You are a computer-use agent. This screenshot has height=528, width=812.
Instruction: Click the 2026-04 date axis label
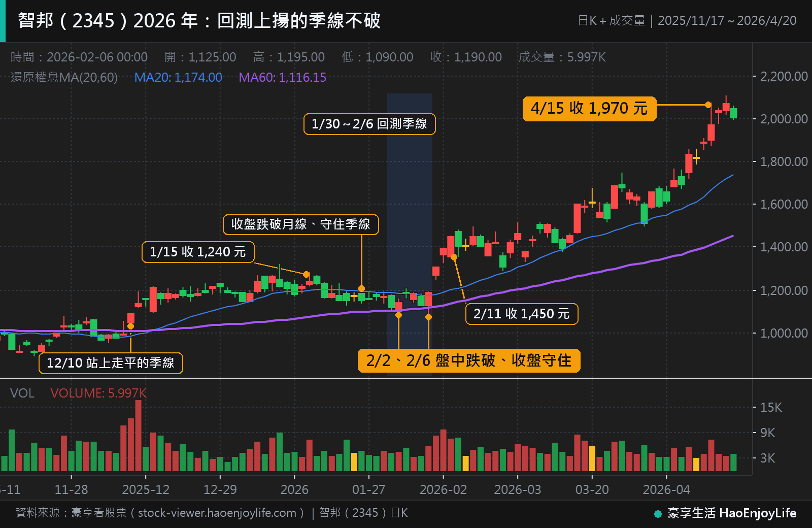(x=666, y=489)
